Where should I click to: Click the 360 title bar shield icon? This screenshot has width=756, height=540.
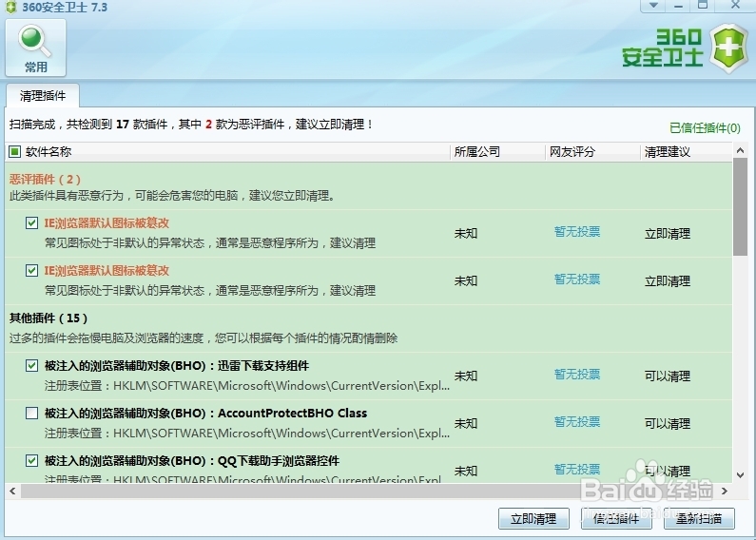pos(10,8)
